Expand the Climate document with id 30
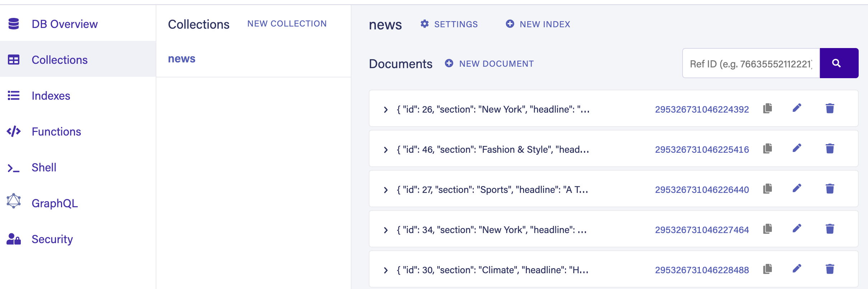Image resolution: width=868 pixels, height=289 pixels. coord(386,270)
